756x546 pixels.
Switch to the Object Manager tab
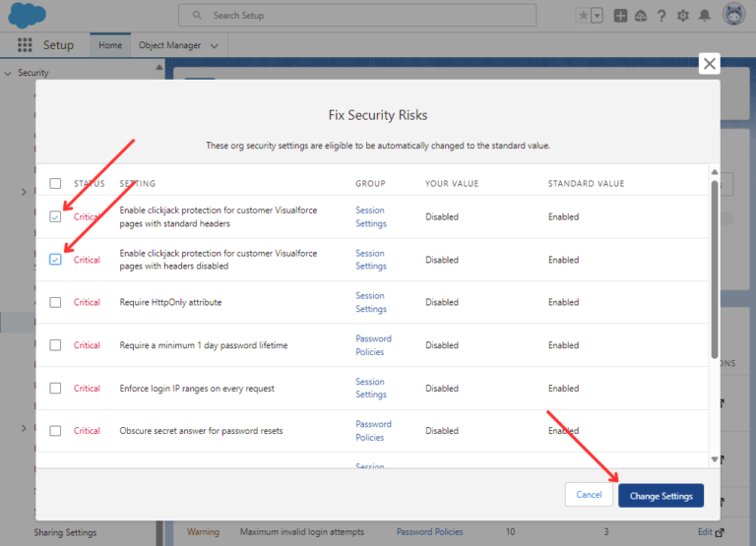click(169, 45)
